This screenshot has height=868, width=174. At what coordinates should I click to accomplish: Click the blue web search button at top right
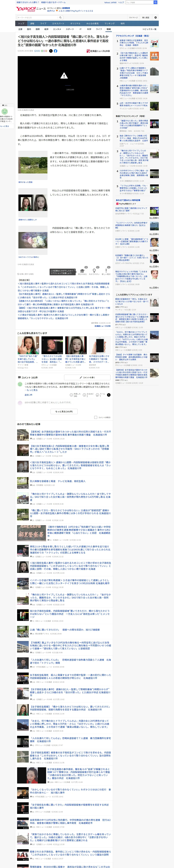coord(155,2)
